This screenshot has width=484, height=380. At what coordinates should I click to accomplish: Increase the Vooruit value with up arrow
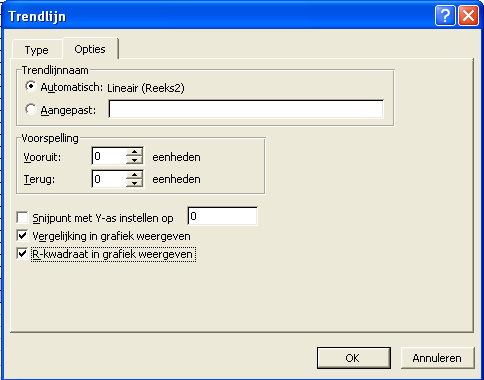[134, 152]
